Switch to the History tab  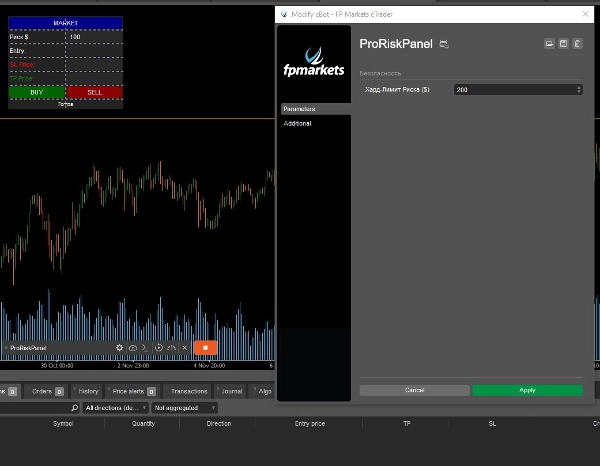[88, 391]
